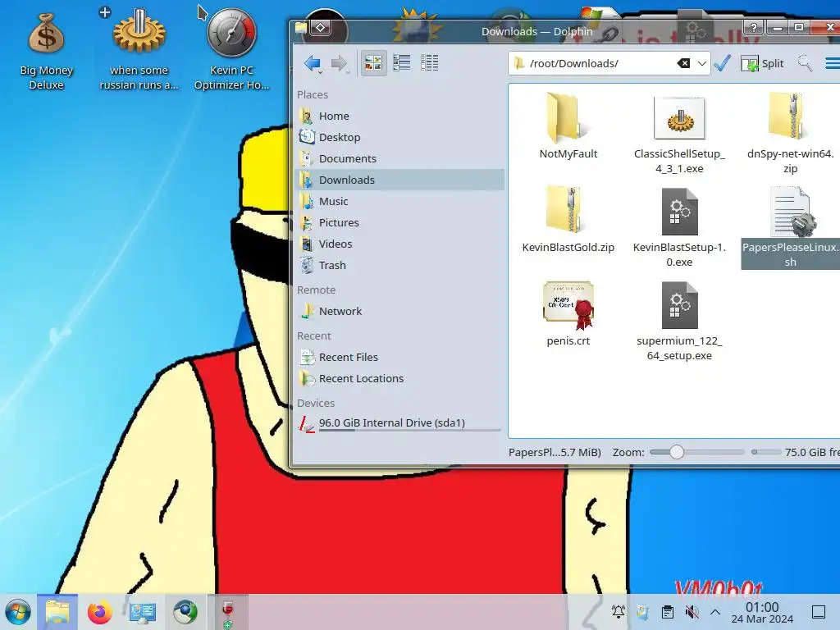Select KevinBlastSetup-1.0.exe file
The width and height of the screenshot is (840, 630).
679,228
